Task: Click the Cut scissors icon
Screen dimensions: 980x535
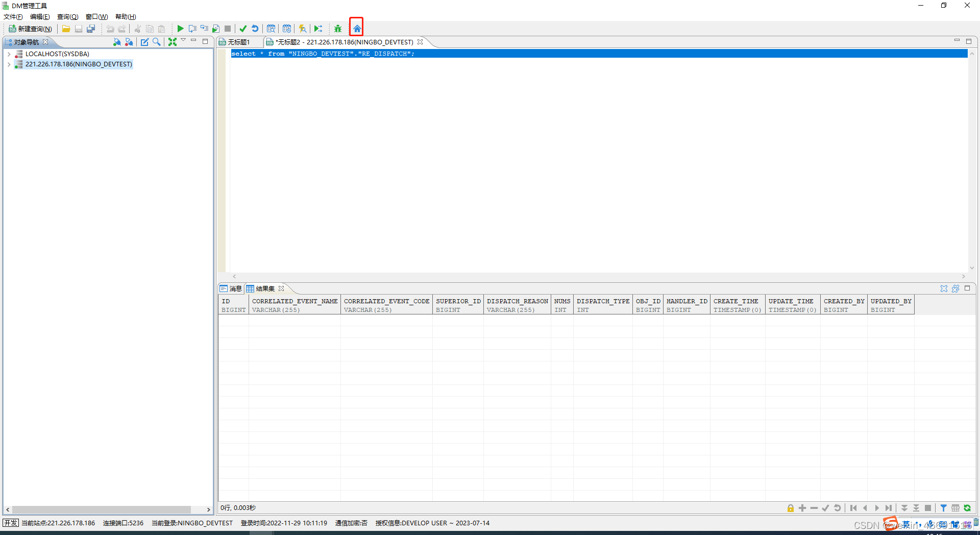Action: point(138,29)
